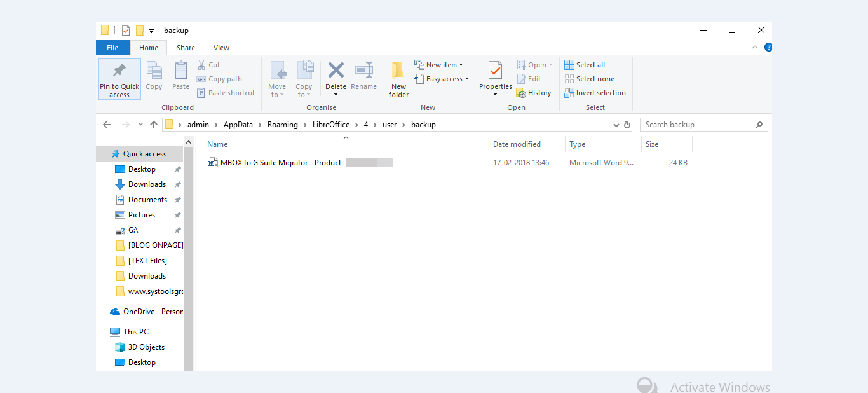Open recent locations dropdown arrow
The height and width of the screenshot is (393, 868).
(140, 125)
